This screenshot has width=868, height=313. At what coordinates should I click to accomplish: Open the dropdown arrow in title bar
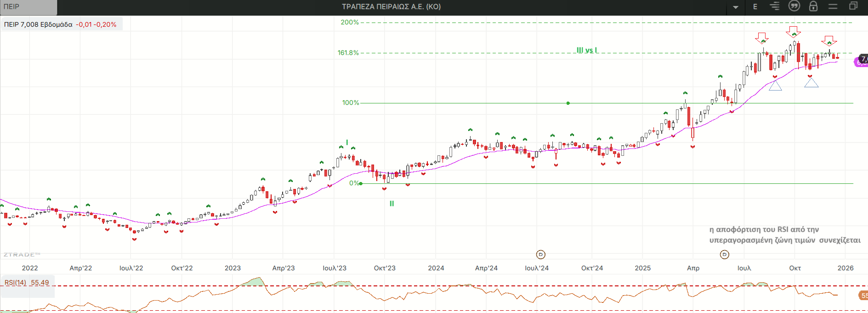(x=736, y=7)
